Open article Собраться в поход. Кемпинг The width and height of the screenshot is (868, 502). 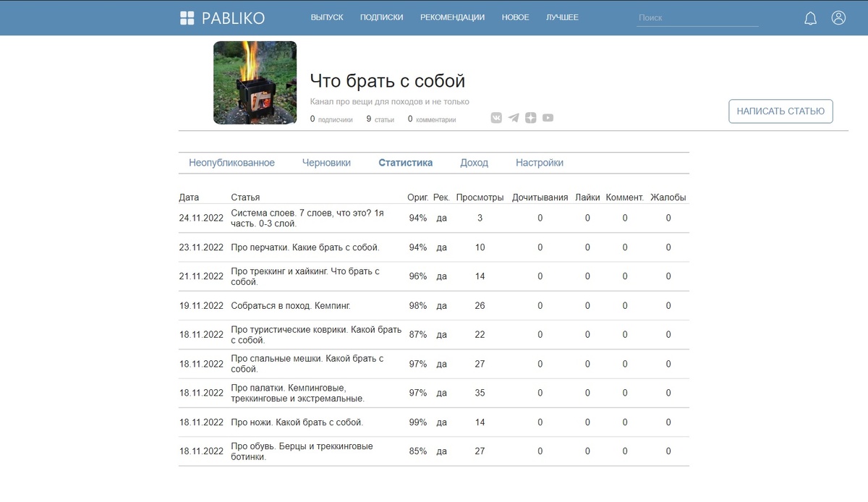291,306
